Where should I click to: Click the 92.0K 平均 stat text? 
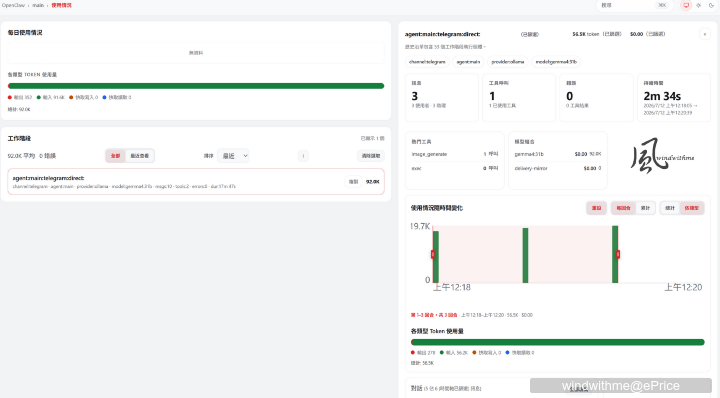pos(21,156)
